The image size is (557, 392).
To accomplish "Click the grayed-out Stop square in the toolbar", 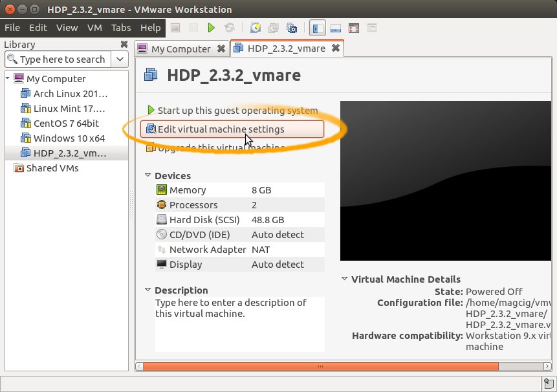I will click(x=175, y=28).
